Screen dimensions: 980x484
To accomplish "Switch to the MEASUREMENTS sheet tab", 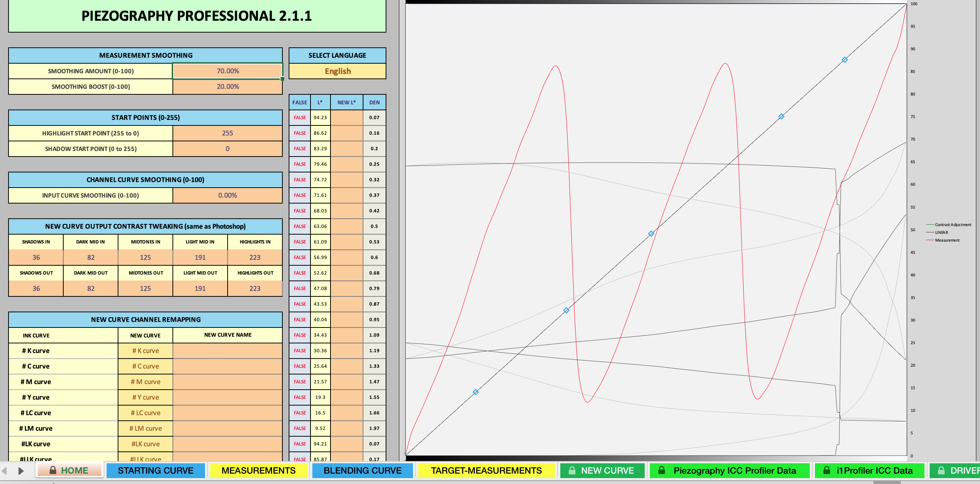I will pos(258,470).
